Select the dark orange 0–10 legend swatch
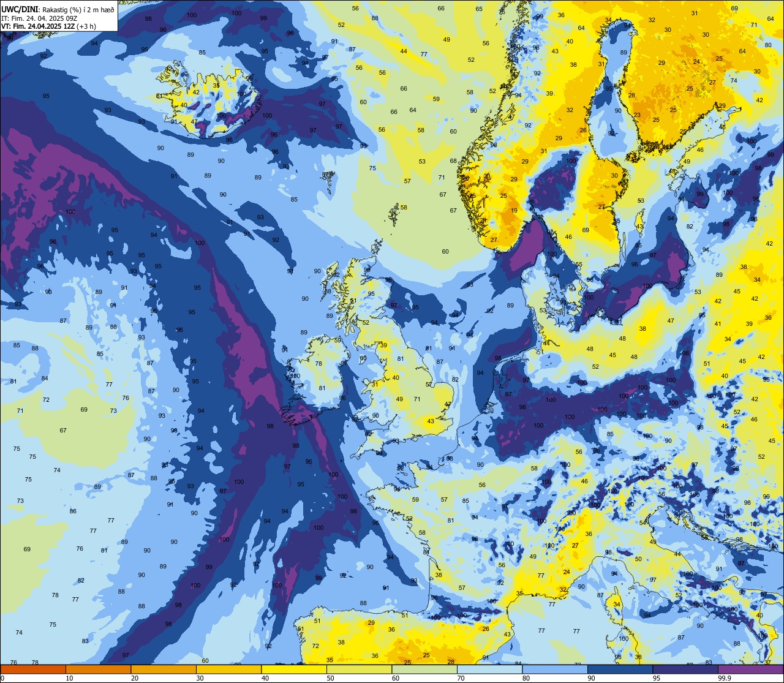This screenshot has width=784, height=683. coord(33,669)
